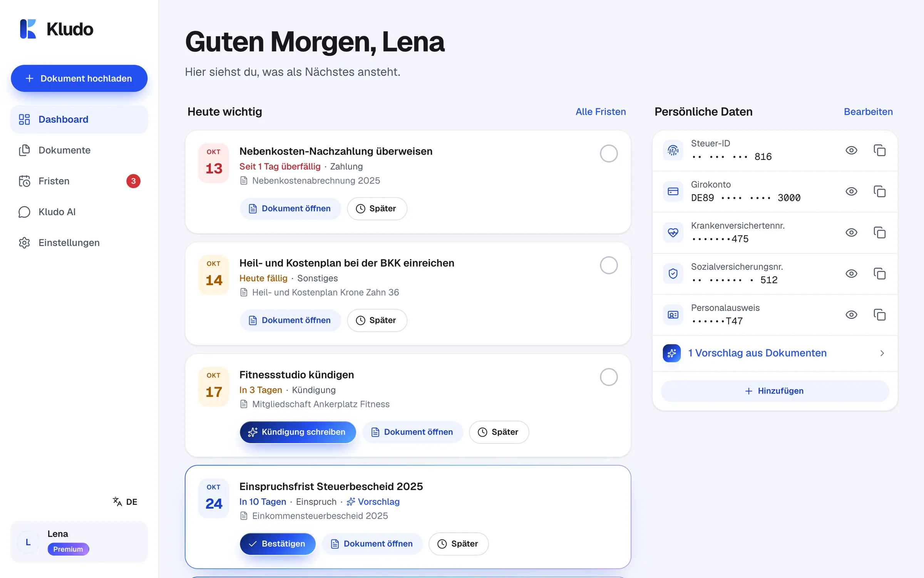Screen dimensions: 924x578
Task: Click Lena's avatar initial L
Action: pyautogui.click(x=28, y=542)
